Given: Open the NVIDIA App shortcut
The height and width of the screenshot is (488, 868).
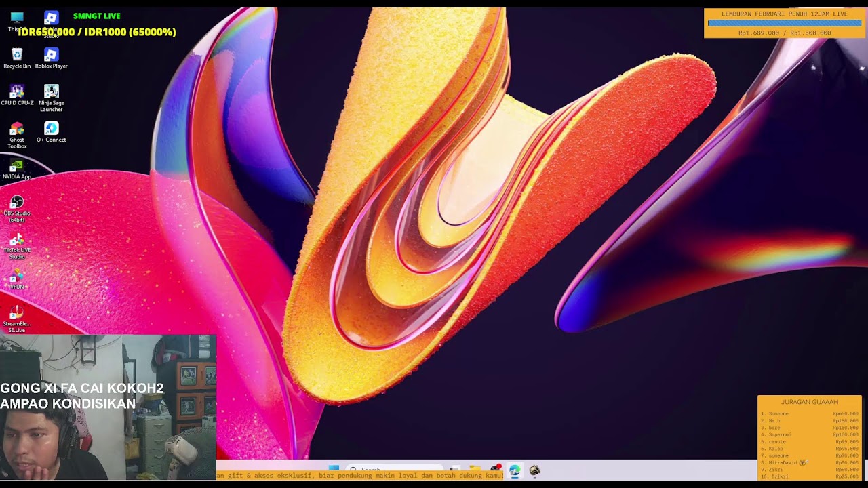Looking at the screenshot, I should [17, 169].
